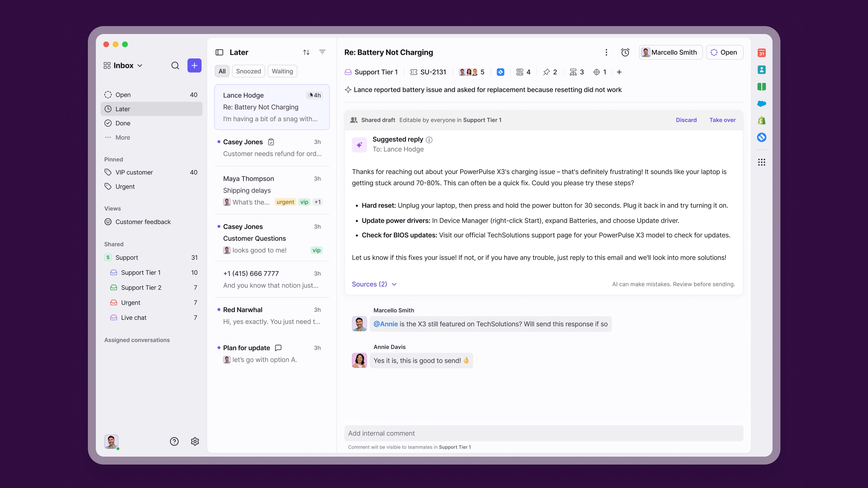Open the Jira integration in the right sidebar
Viewport: 868px width, 488px height.
coord(762,137)
